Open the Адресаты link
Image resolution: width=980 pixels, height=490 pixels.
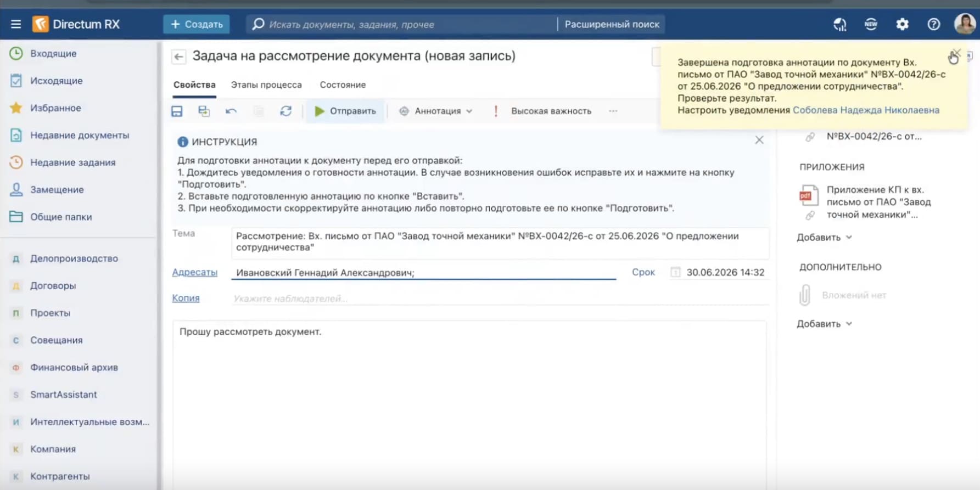click(195, 272)
